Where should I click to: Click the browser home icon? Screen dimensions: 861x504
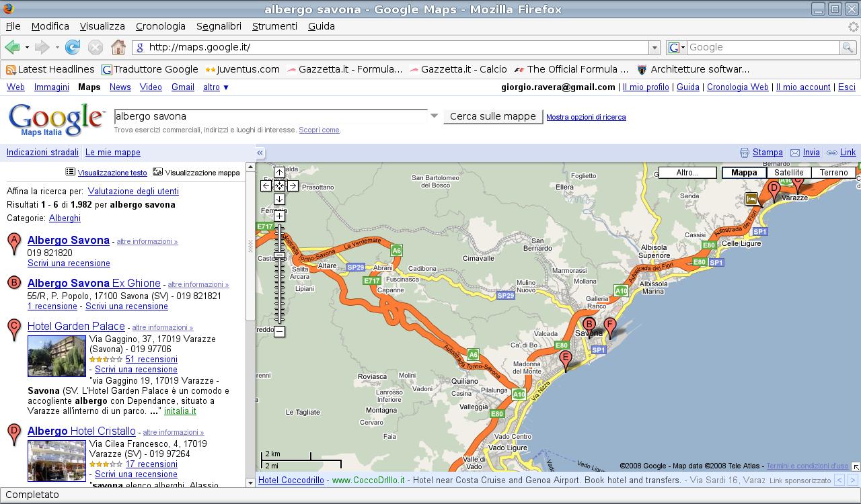point(118,47)
